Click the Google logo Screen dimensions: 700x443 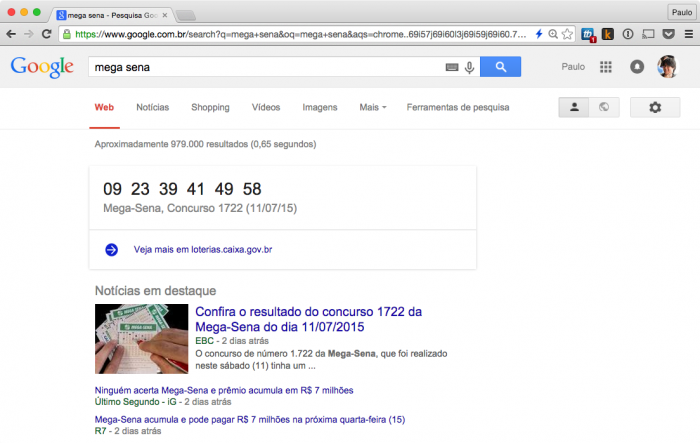(x=42, y=67)
